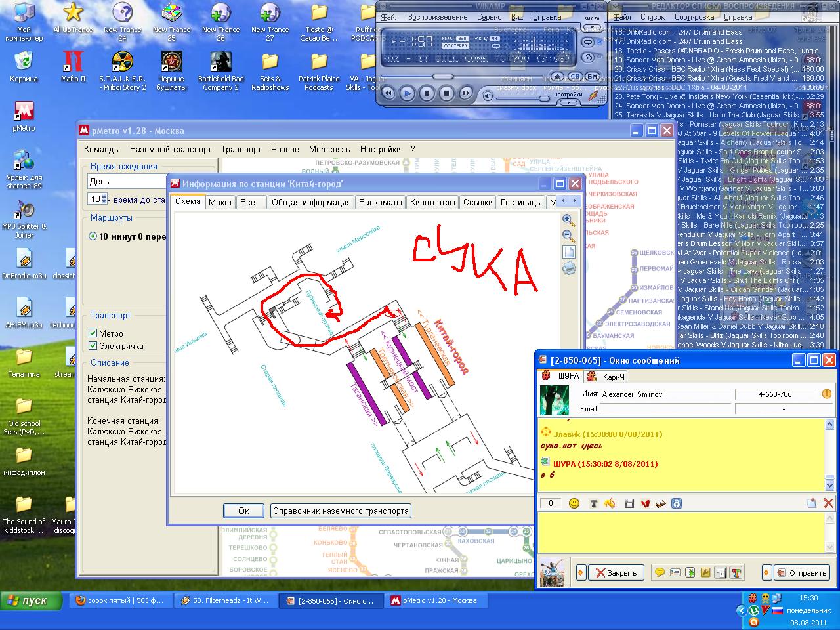Save the chat with floppy icon
The image size is (840, 630).
coord(629,503)
